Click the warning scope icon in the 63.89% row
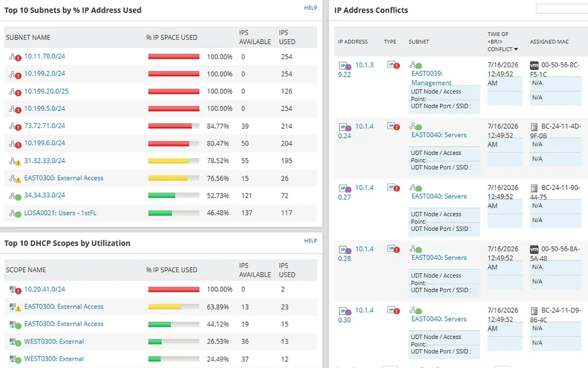This screenshot has width=588, height=368. click(15, 307)
